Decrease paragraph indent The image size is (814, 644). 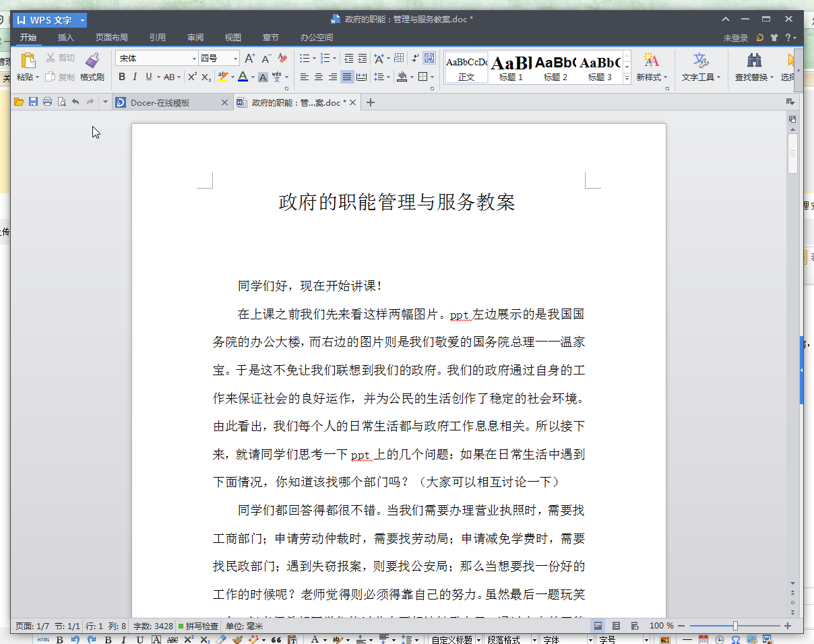348,59
